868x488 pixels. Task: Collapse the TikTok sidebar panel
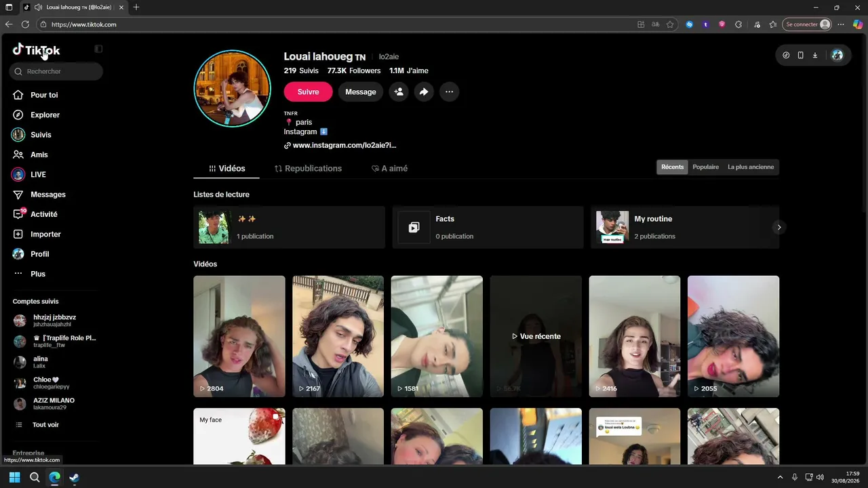tap(98, 49)
